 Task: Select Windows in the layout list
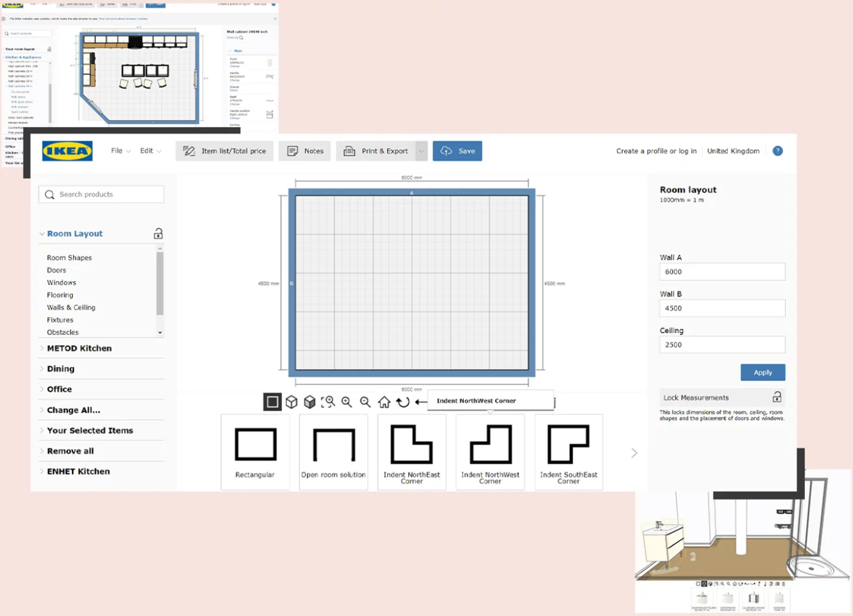click(x=61, y=283)
